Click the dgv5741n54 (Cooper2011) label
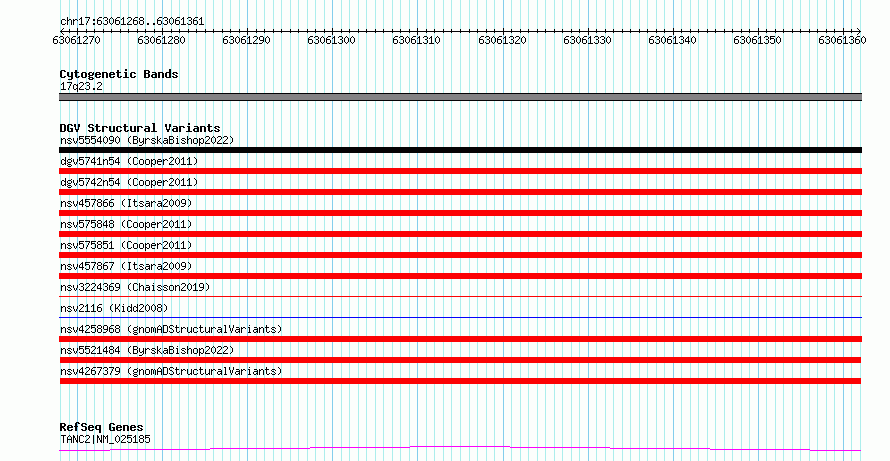 129,161
